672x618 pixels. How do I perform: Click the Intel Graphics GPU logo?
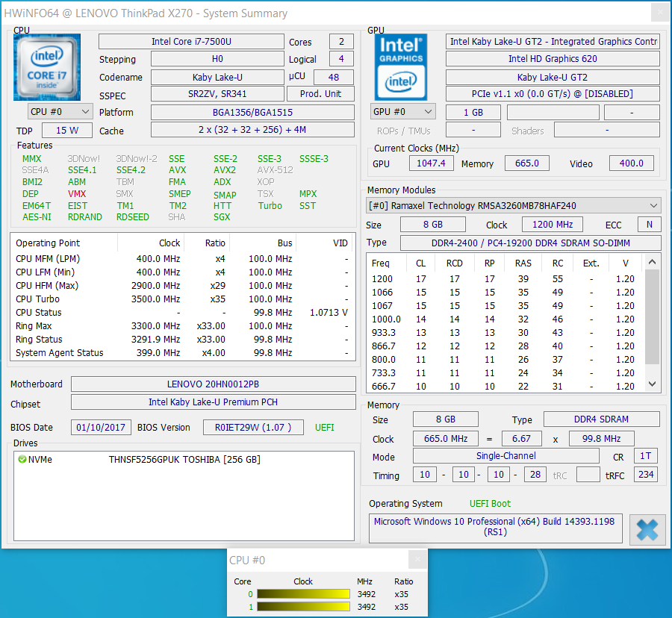click(x=401, y=67)
